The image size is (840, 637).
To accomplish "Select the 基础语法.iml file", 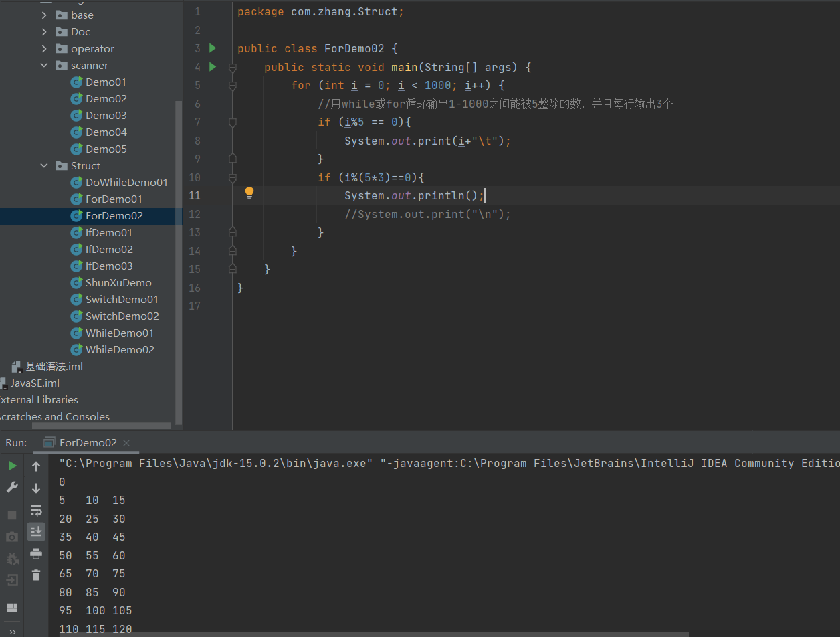I will tap(47, 366).
